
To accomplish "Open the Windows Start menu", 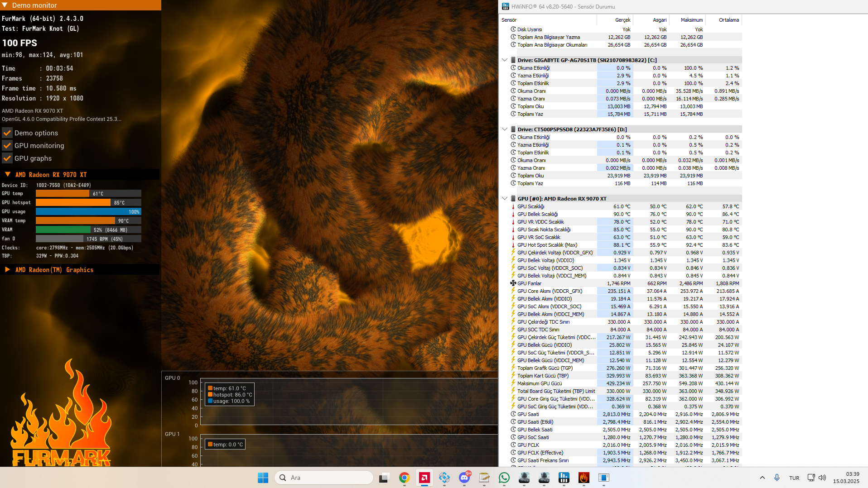I will [x=263, y=478].
